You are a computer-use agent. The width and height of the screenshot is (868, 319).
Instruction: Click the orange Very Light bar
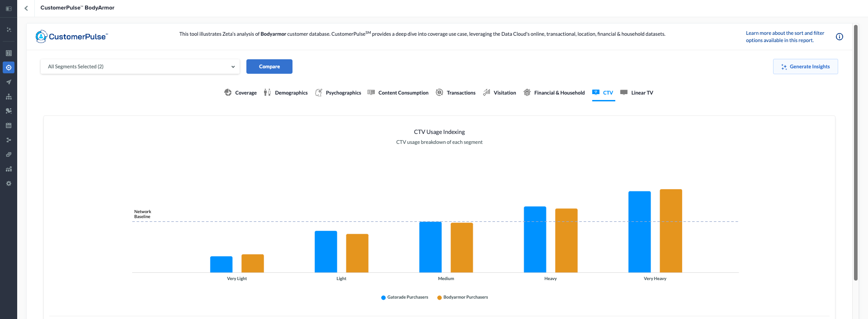tap(253, 263)
